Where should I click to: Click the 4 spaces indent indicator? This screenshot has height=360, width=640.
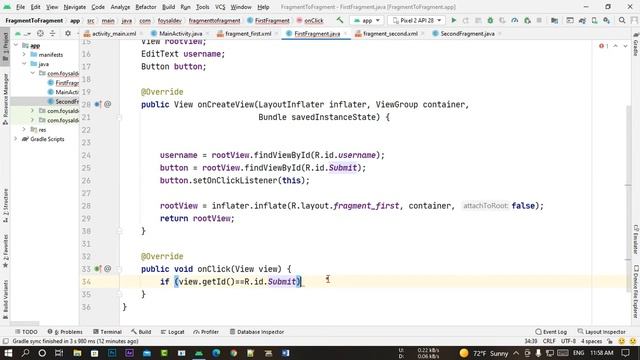[x=591, y=341]
